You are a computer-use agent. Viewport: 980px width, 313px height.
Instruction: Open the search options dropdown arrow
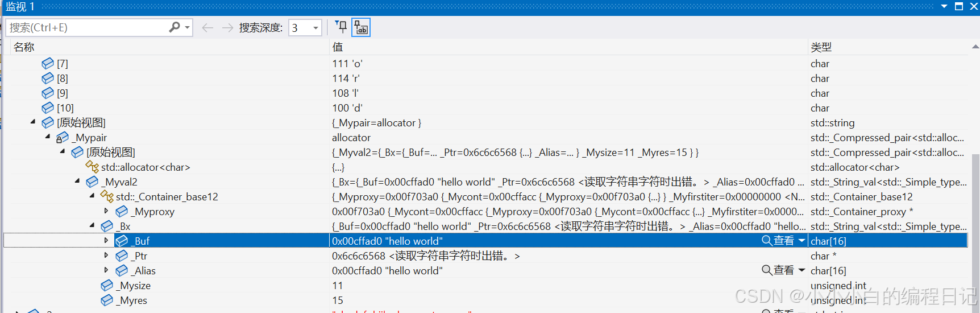[188, 27]
